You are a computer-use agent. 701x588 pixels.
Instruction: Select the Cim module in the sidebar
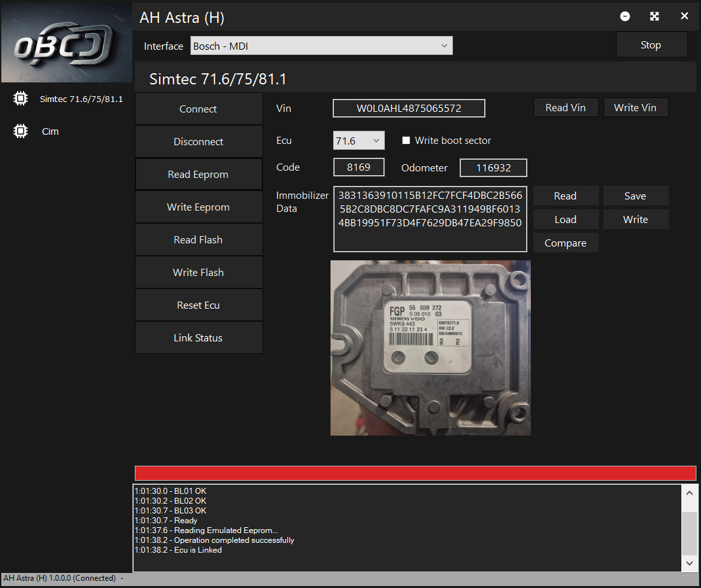(50, 131)
